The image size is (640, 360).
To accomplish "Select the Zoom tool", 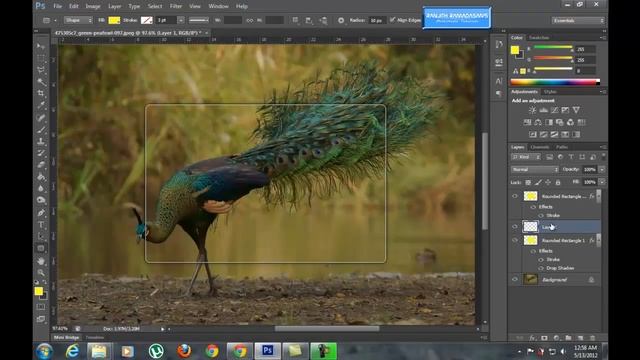I will pyautogui.click(x=41, y=272).
